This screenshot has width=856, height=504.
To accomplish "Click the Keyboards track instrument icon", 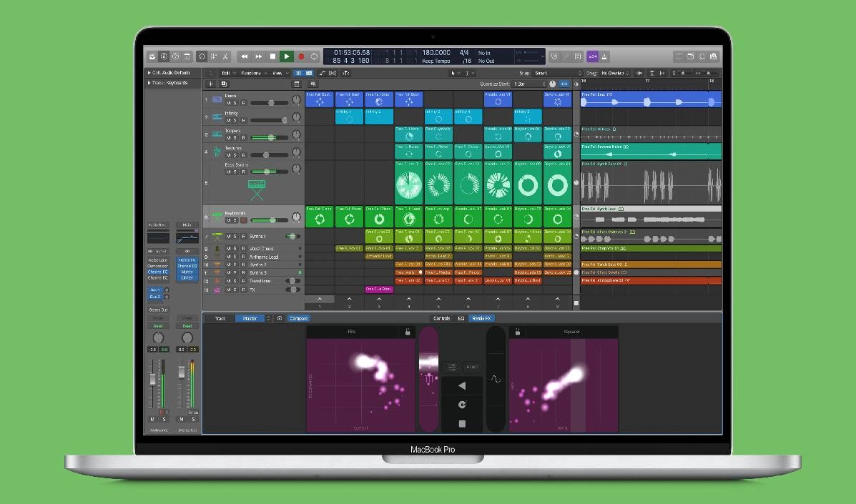I will point(217,217).
